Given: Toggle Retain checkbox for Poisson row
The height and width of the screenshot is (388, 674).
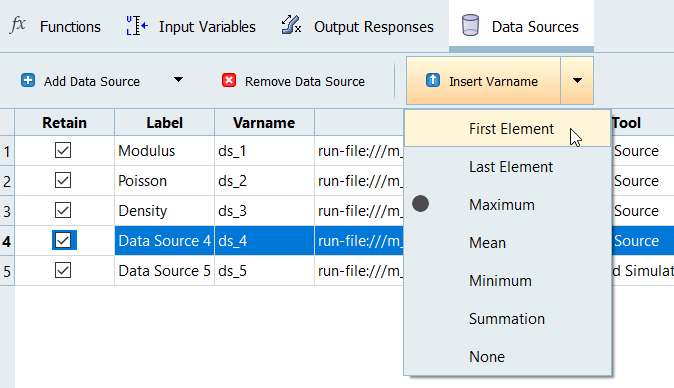Looking at the screenshot, I should [x=63, y=180].
